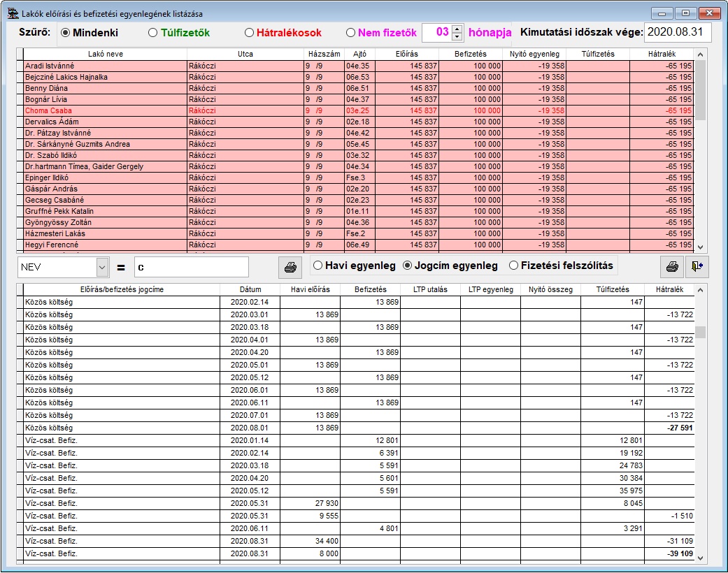Choose the Havi egyenleg view

tap(318, 266)
